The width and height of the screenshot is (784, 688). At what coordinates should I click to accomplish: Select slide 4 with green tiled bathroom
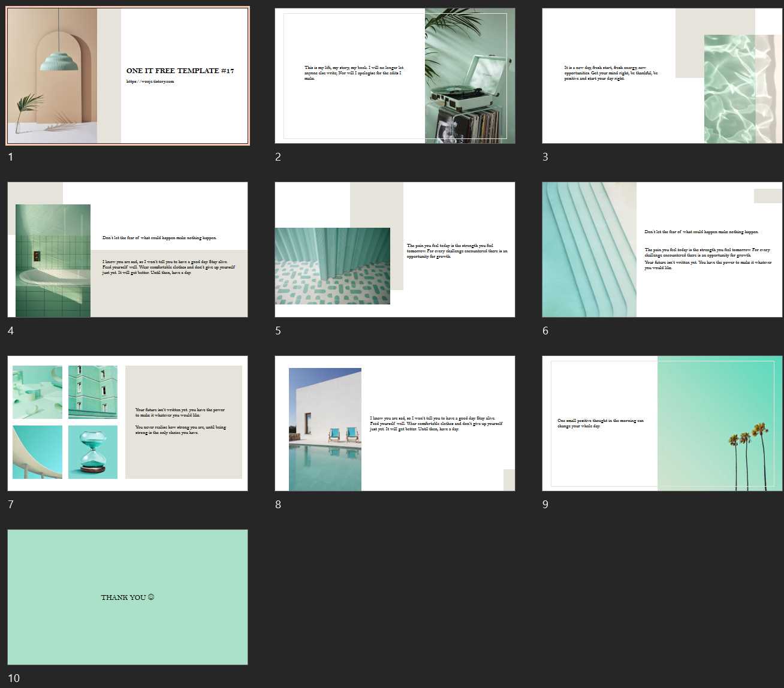(x=128, y=250)
